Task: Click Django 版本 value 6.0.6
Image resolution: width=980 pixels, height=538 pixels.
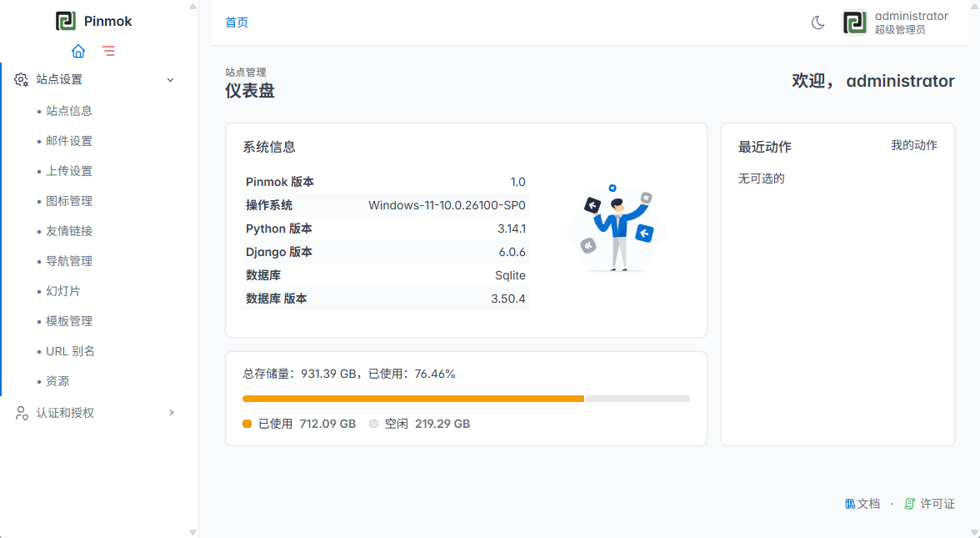Action: tap(512, 252)
